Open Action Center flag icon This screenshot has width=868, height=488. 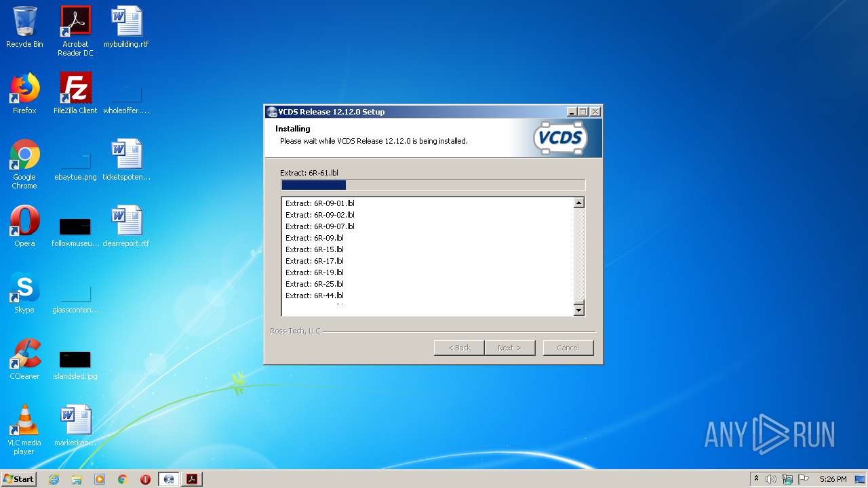(x=803, y=479)
